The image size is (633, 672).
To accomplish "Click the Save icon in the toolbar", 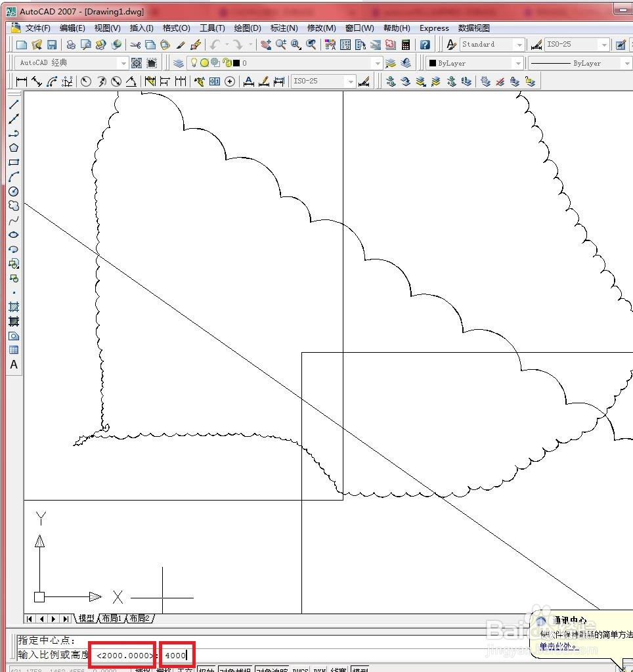I will coord(52,45).
